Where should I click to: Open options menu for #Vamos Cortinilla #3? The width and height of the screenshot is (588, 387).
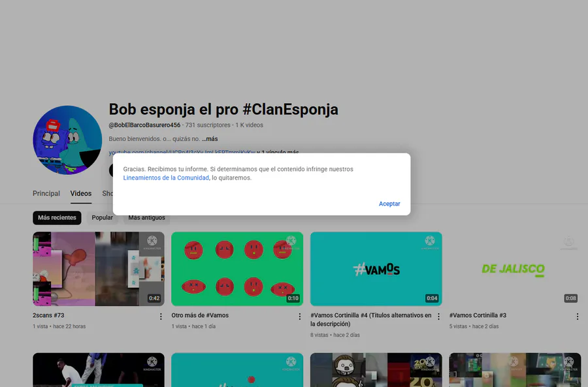pos(577,317)
